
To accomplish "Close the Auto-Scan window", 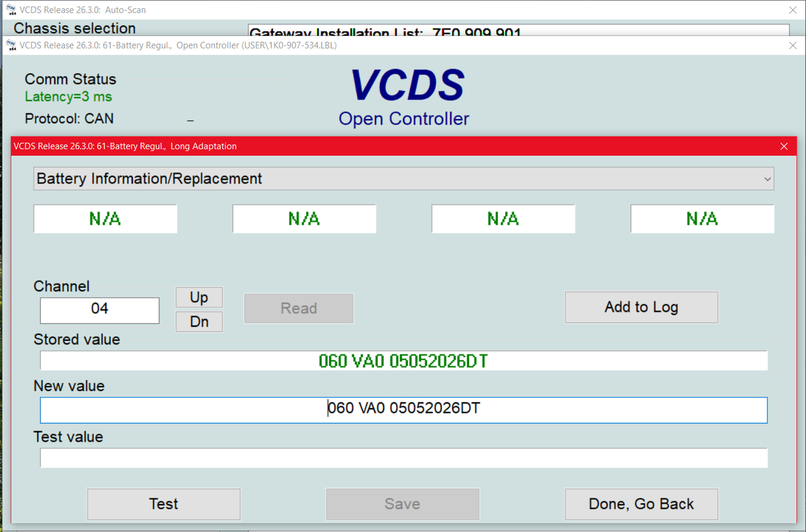I will pos(793,9).
